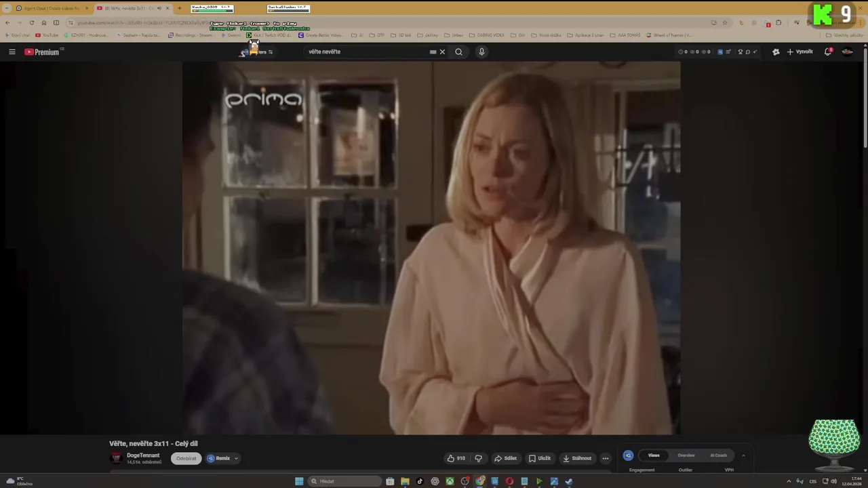Screen dimensions: 868x488
Task: Collapse the vidIQ panel with the chevron
Action: pyautogui.click(x=743, y=455)
